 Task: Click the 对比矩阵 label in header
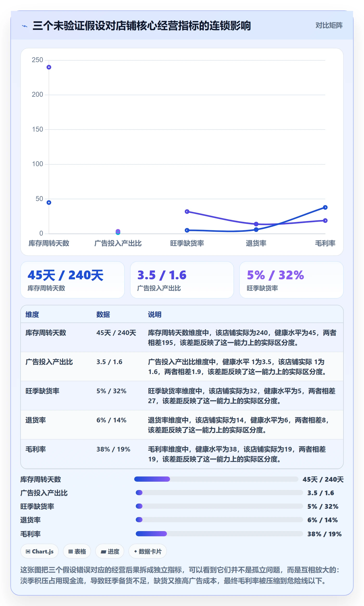329,25
